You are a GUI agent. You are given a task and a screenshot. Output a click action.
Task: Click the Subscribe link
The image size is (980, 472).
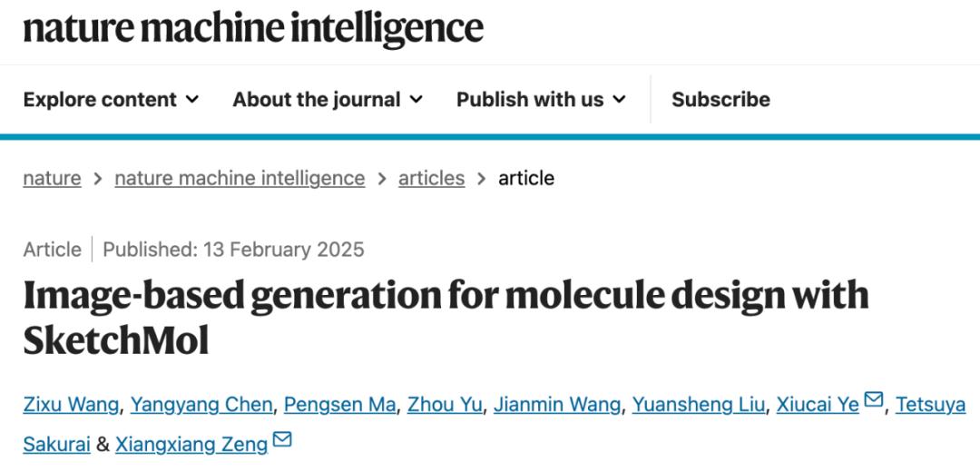tap(720, 100)
